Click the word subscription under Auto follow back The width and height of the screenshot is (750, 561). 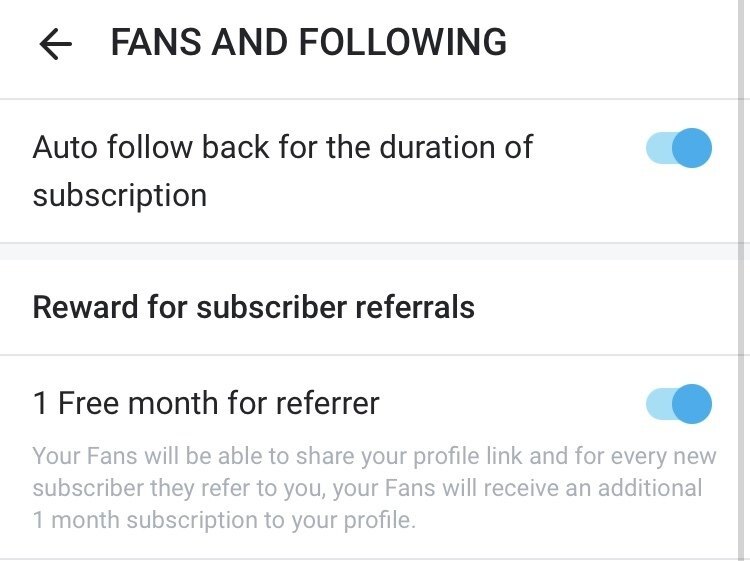pos(120,196)
